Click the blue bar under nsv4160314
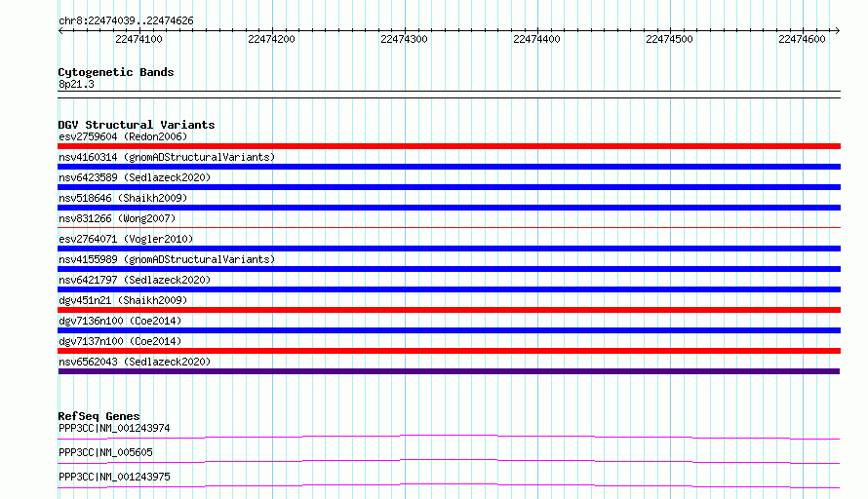This screenshot has height=499, width=868. click(x=449, y=167)
